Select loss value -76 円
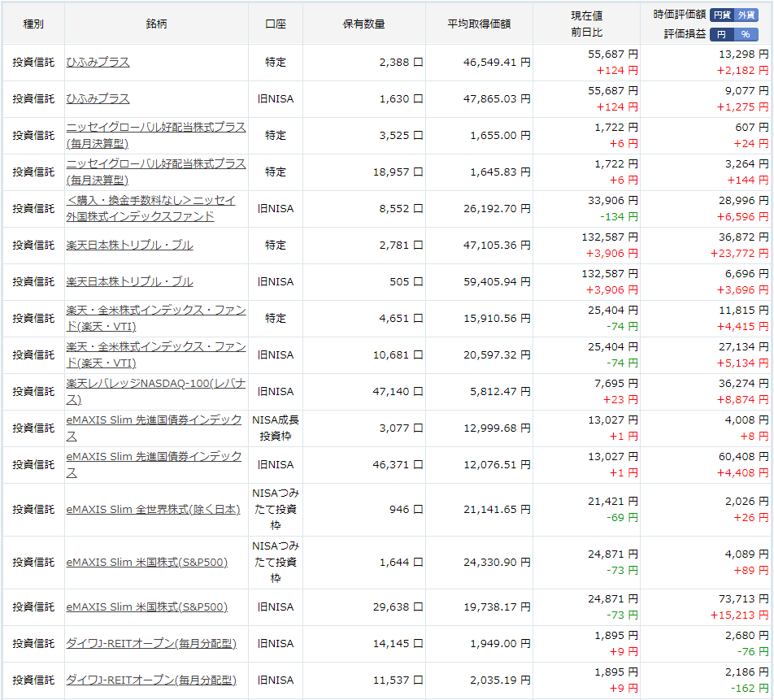Image resolution: width=774 pixels, height=700 pixels. (753, 652)
